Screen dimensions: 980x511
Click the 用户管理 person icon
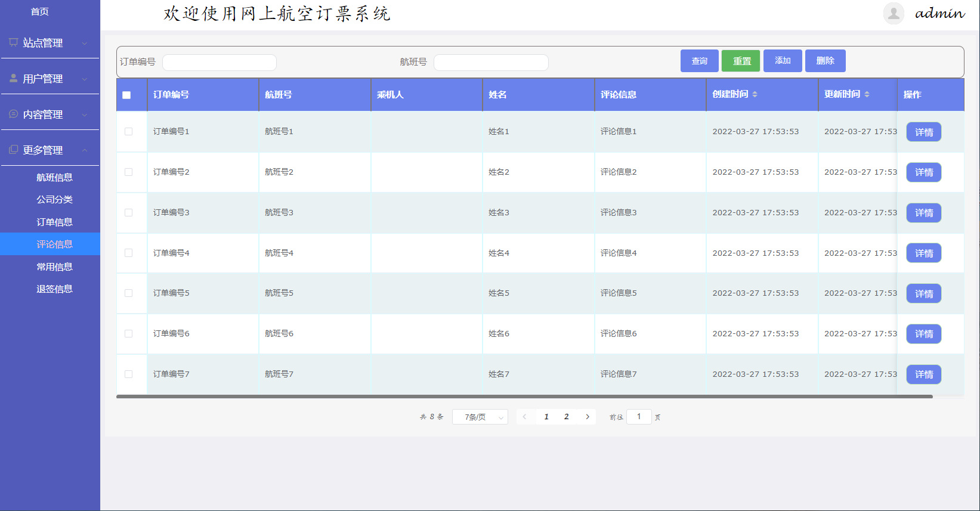(x=13, y=78)
